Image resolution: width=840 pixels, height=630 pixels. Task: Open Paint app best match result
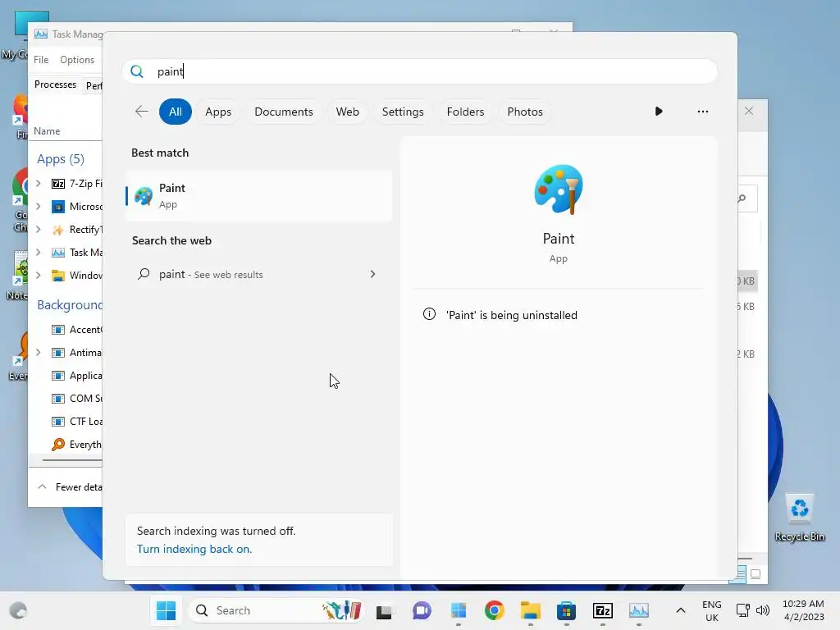pyautogui.click(x=258, y=195)
